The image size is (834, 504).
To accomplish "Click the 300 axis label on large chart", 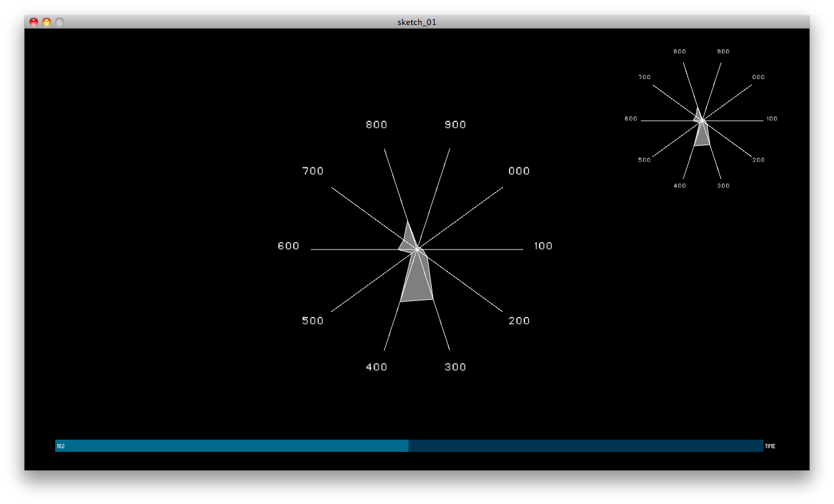I will pos(455,367).
